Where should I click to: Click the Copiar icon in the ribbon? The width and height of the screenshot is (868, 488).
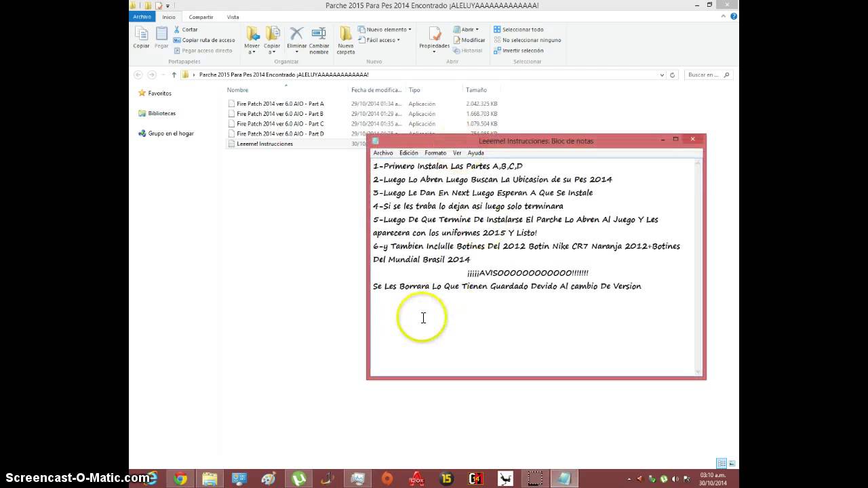[141, 37]
